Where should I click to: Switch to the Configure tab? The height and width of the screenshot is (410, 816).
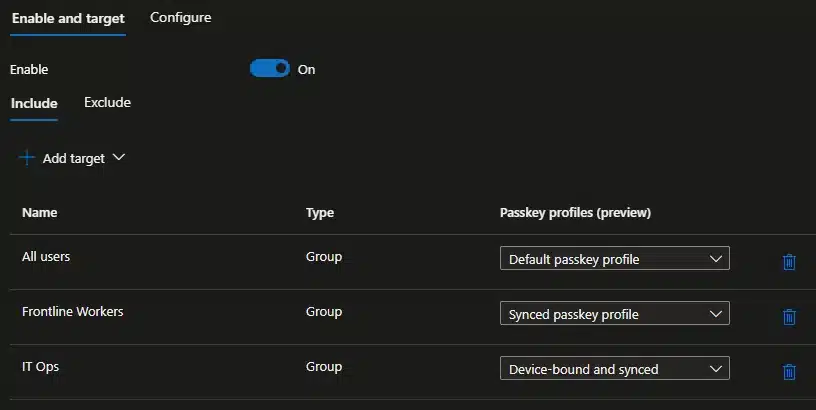tap(180, 18)
